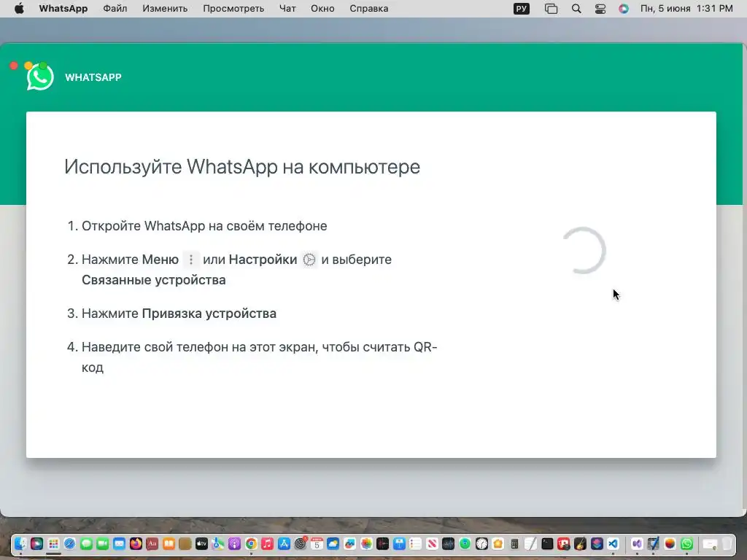Open Stage Manager windows icon in menu bar
Screen dimensions: 747x560
pyautogui.click(x=551, y=9)
